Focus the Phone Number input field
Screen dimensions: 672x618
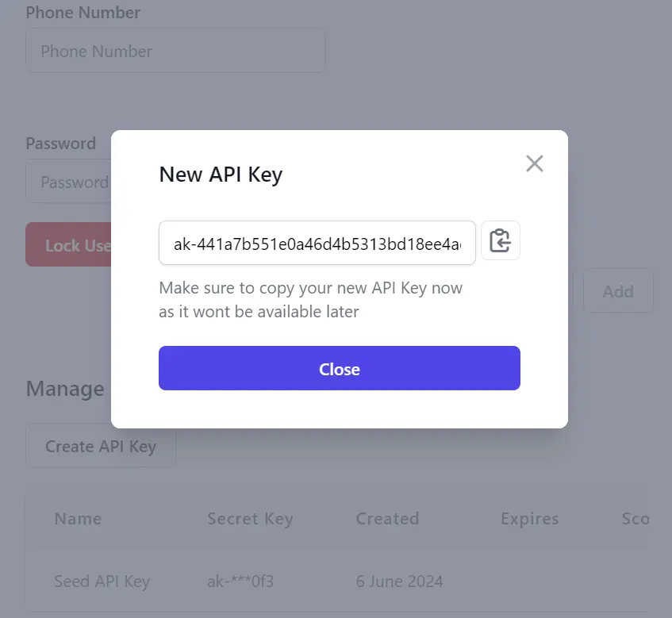pyautogui.click(x=175, y=52)
